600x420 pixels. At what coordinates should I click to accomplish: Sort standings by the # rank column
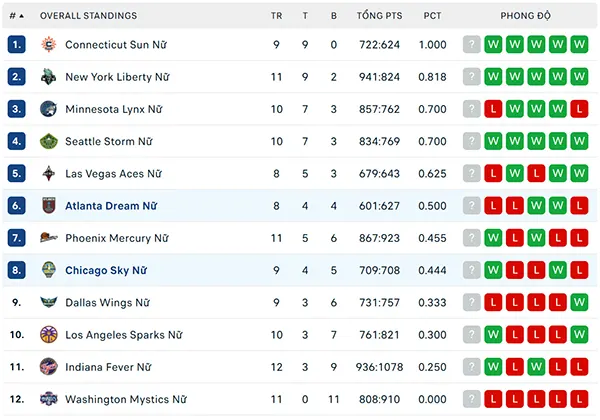point(16,16)
